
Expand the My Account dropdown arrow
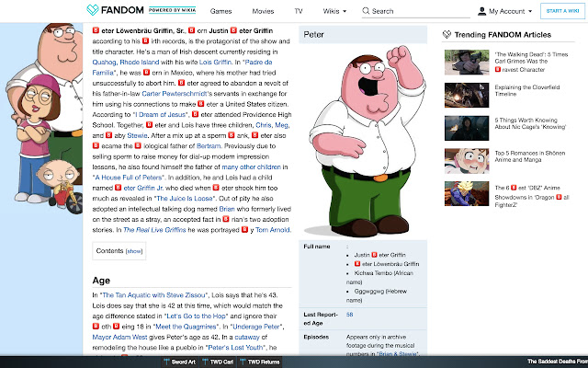(530, 11)
